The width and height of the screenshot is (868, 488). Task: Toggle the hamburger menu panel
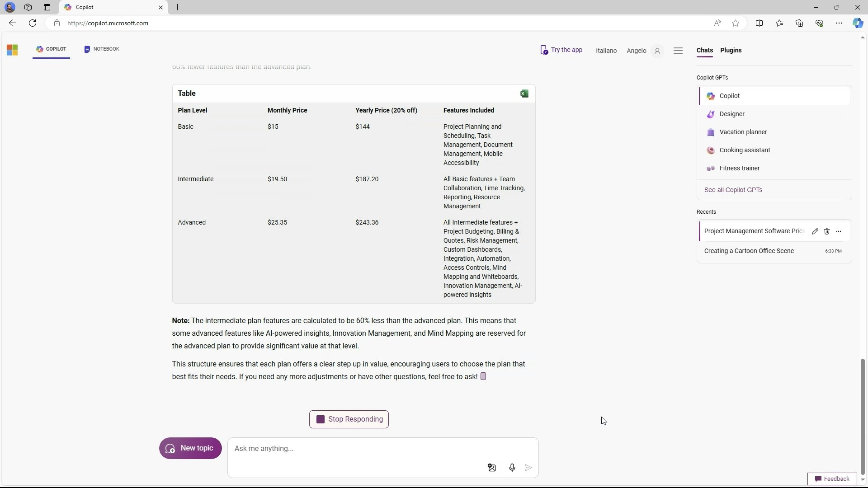tap(678, 51)
